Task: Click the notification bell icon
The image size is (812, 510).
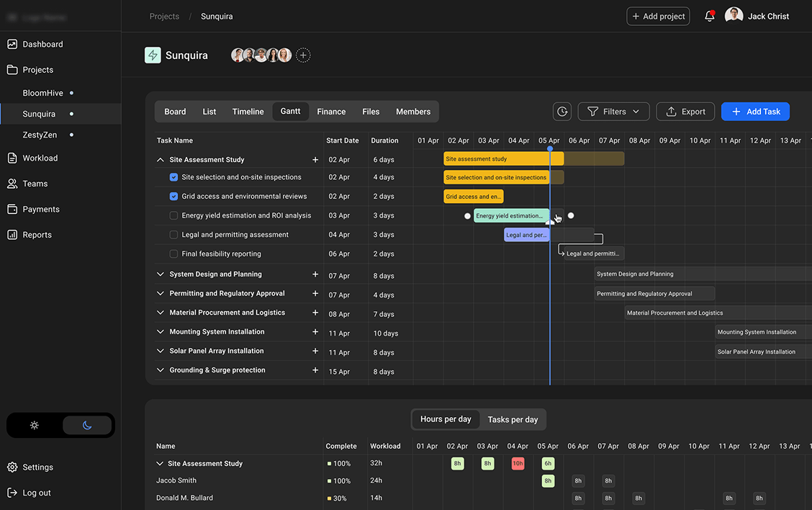Action: 709,15
